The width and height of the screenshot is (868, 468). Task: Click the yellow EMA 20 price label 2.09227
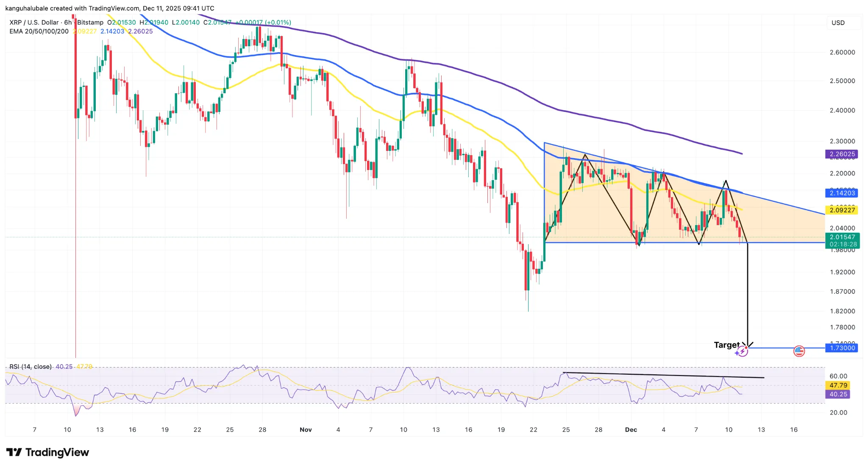pos(843,211)
